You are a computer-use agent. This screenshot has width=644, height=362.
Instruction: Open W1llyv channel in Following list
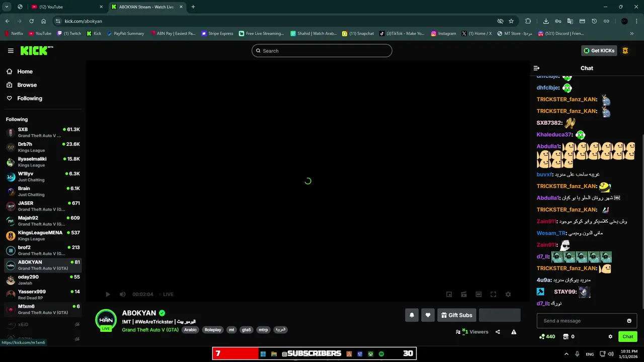click(43, 176)
